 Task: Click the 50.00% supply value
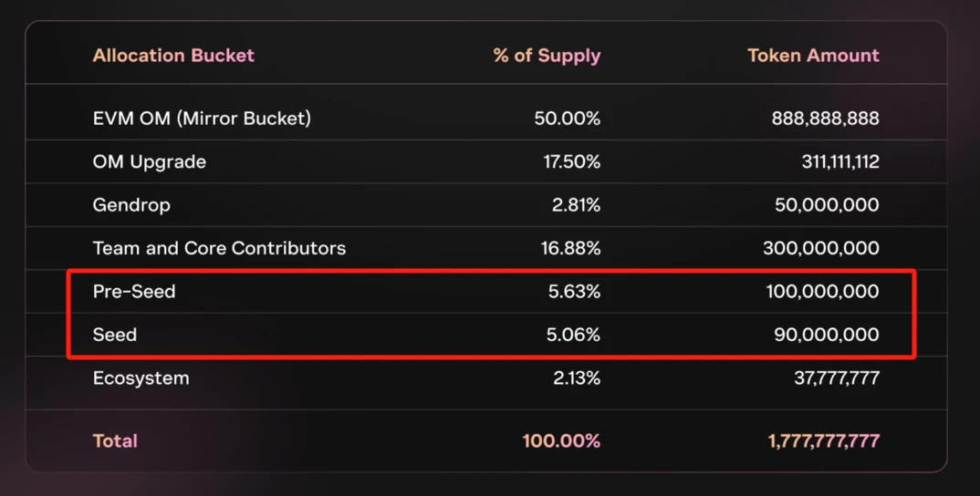(x=567, y=119)
